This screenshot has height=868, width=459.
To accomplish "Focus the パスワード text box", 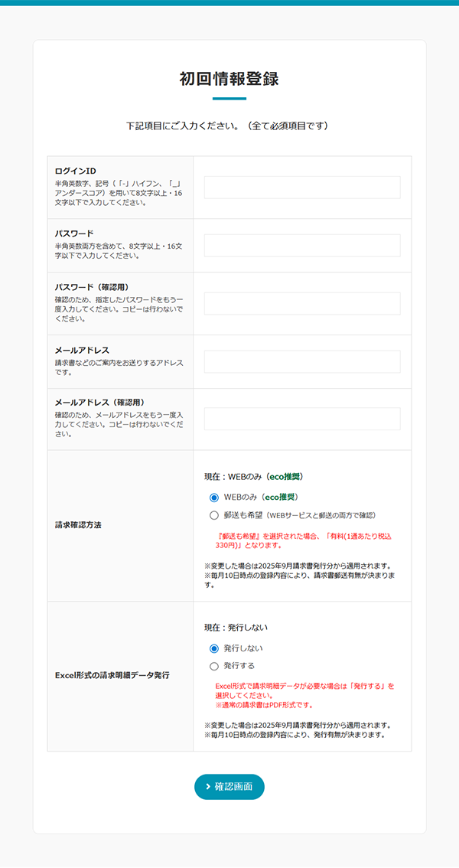I will point(302,246).
